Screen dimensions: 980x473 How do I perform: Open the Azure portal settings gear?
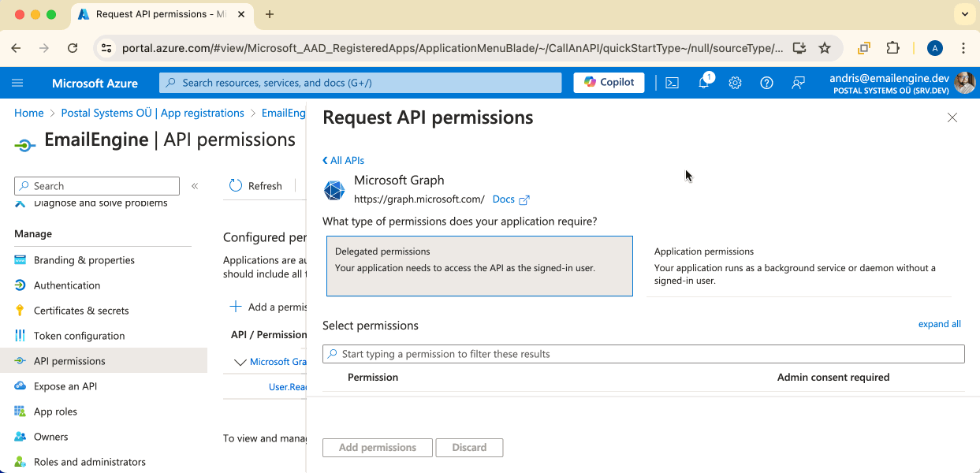(x=735, y=83)
